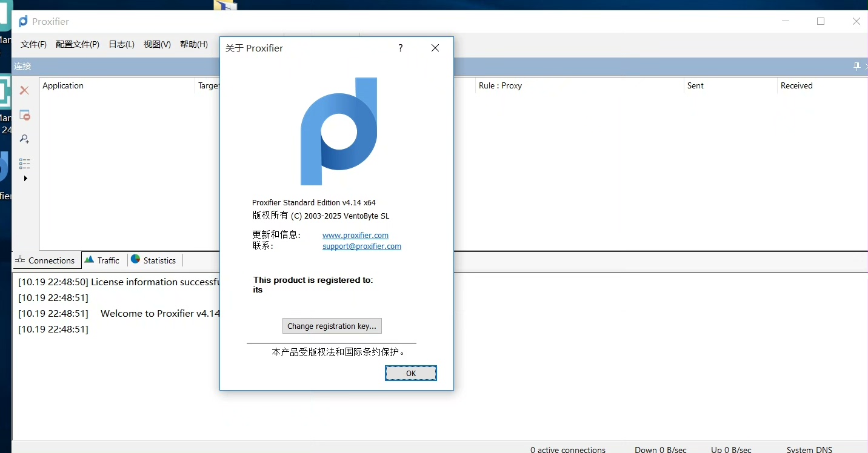Viewport: 868px width, 453px height.
Task: Open the 视图(V) menu
Action: click(x=157, y=44)
